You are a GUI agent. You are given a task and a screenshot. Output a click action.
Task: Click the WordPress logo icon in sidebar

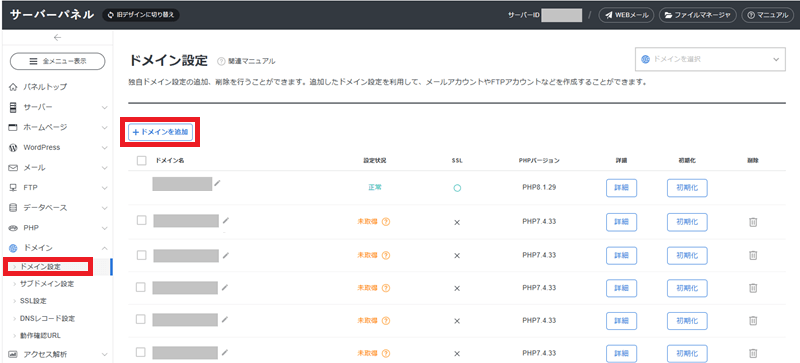(x=14, y=148)
